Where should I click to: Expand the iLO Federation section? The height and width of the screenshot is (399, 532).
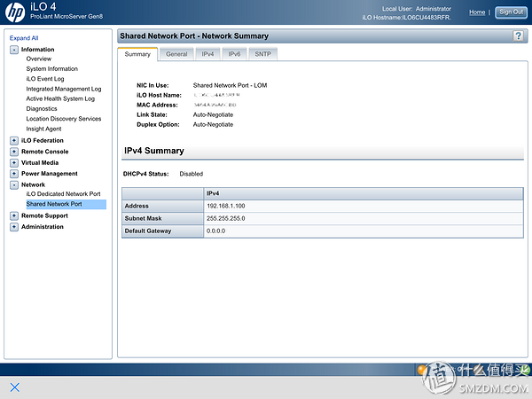(x=14, y=140)
